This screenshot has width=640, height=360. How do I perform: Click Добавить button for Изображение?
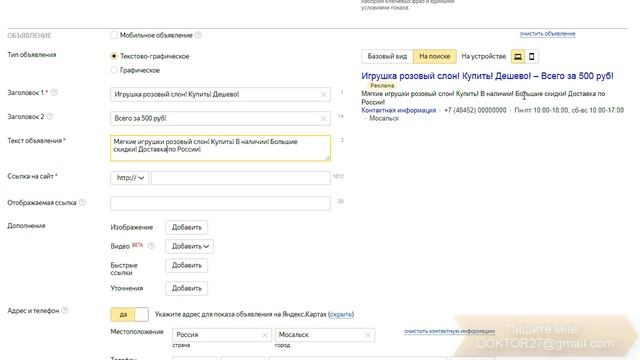point(187,227)
